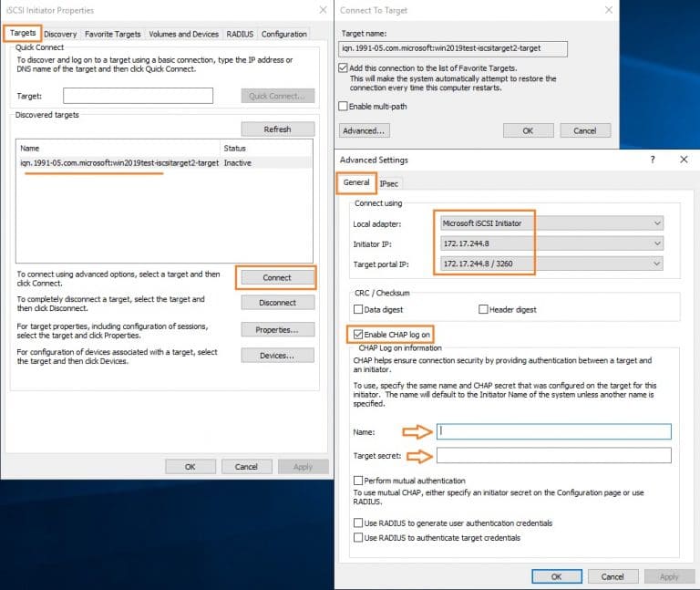Click the Advanced... button

click(x=363, y=130)
